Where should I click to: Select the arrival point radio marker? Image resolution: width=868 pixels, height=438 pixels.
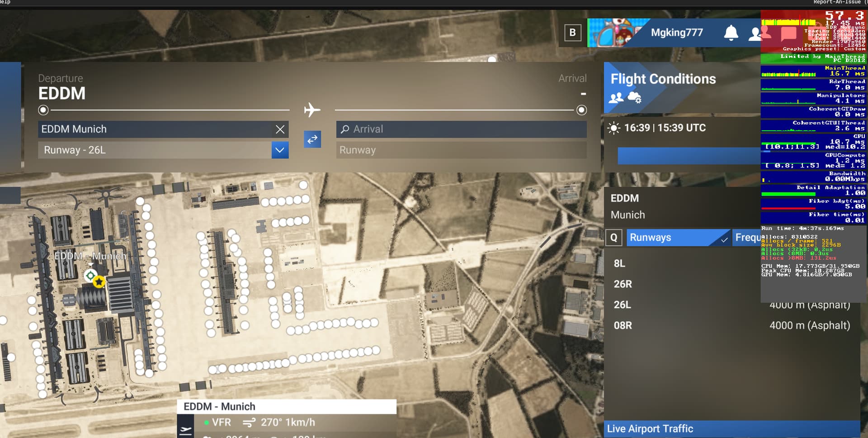coord(582,110)
